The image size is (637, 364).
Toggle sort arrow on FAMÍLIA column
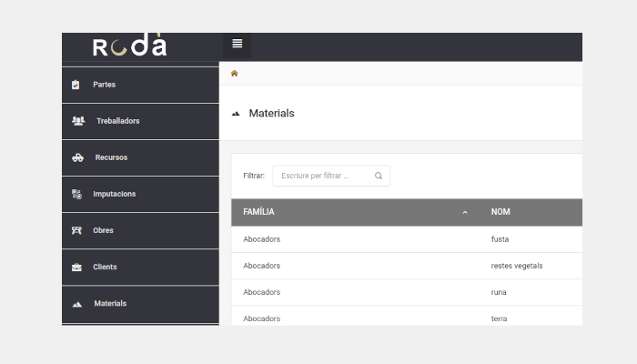[x=465, y=212]
